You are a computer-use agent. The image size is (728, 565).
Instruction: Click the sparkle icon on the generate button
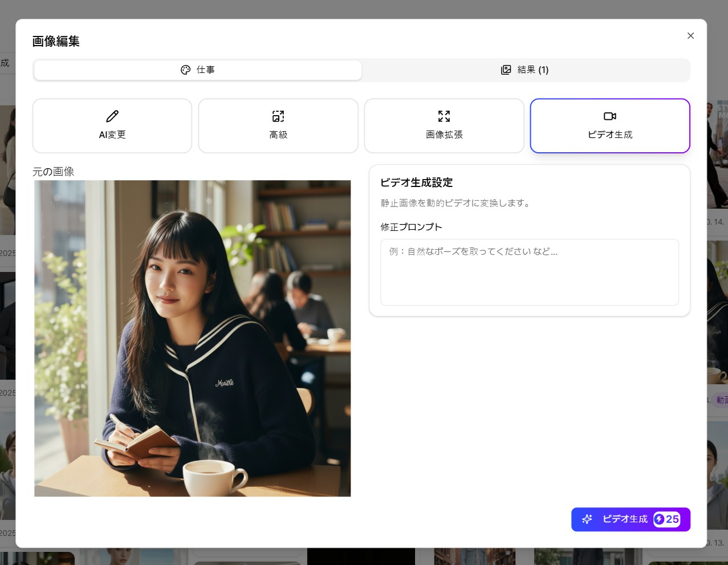[x=587, y=519]
